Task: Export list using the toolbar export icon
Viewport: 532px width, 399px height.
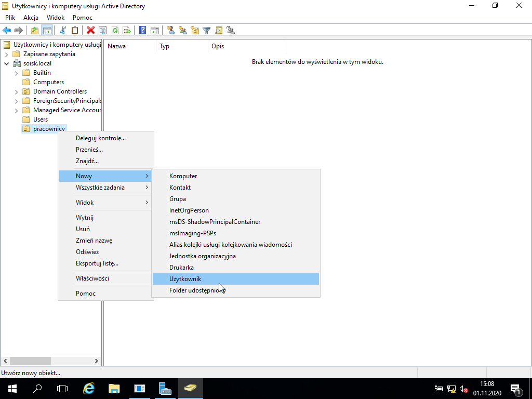Action: [127, 30]
